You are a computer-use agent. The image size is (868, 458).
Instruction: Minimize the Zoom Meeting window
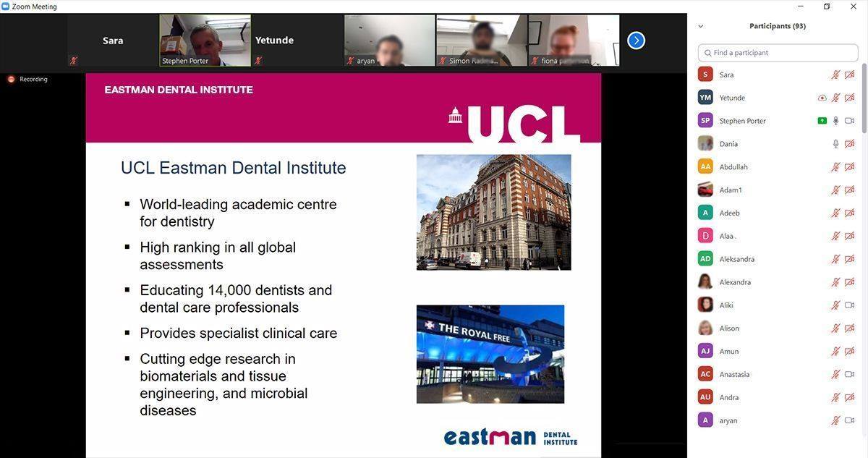coord(800,7)
